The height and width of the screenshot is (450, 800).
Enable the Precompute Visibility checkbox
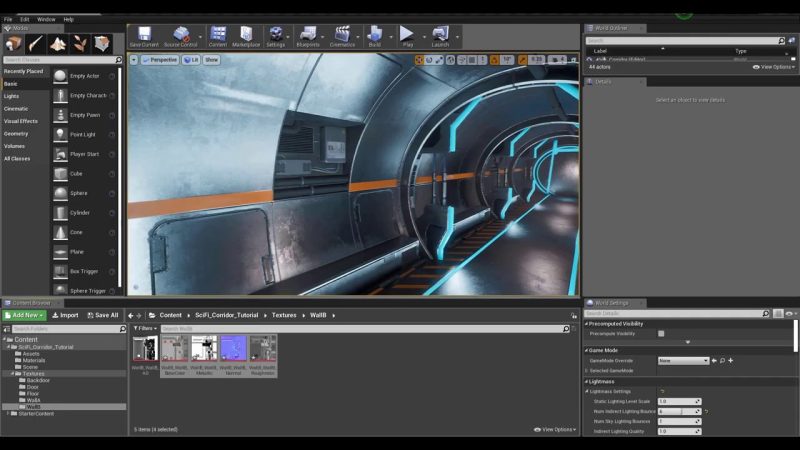click(x=661, y=334)
